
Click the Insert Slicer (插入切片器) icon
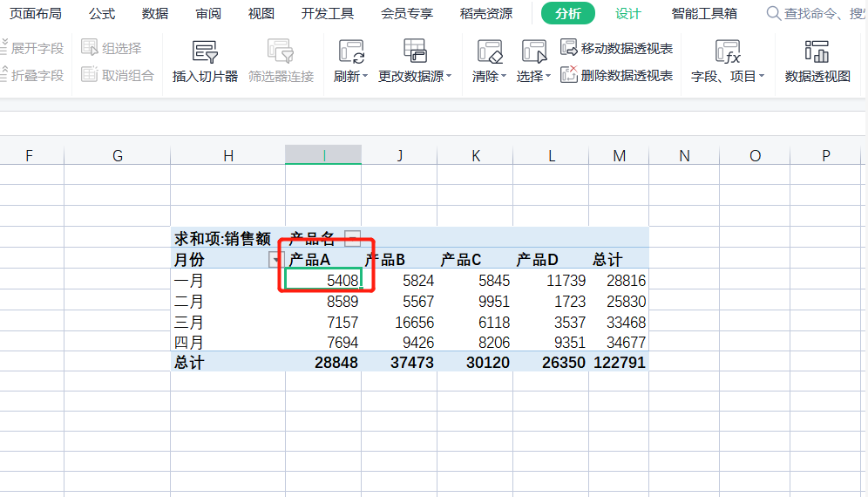coord(205,52)
